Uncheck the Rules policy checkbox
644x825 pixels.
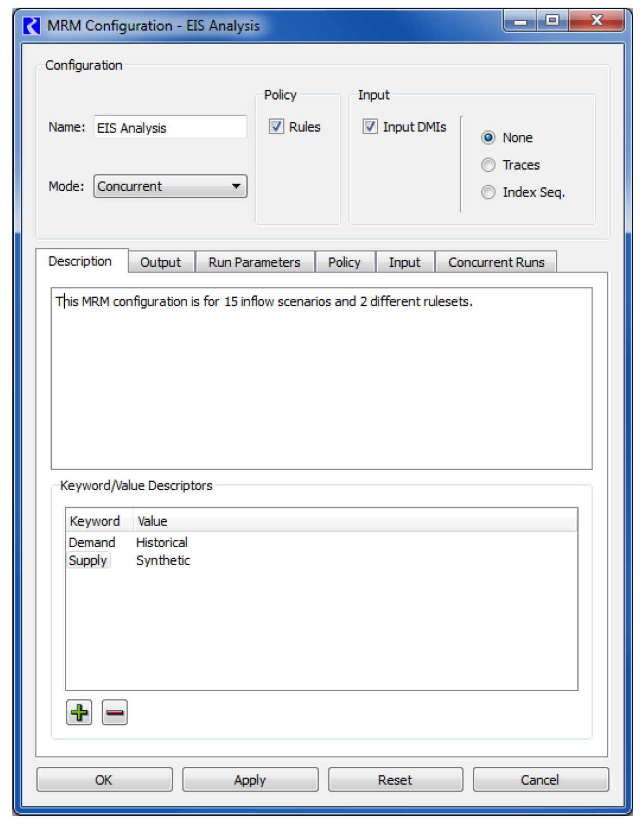pyautogui.click(x=277, y=127)
